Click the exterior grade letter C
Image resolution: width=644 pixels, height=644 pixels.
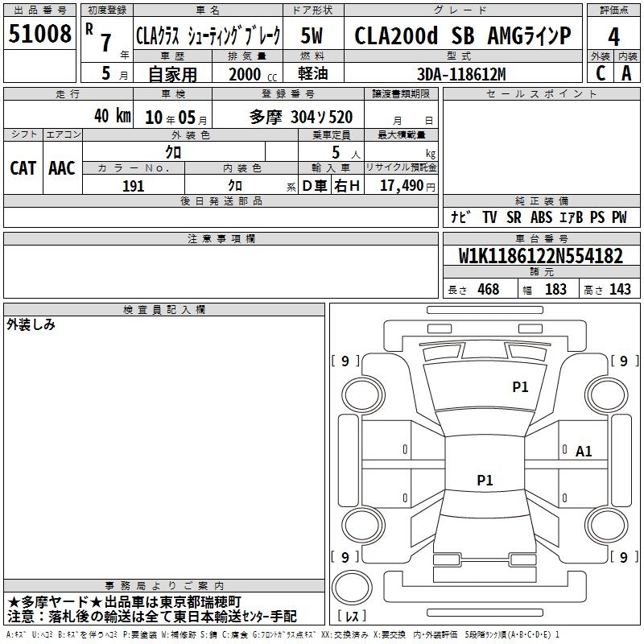point(600,73)
